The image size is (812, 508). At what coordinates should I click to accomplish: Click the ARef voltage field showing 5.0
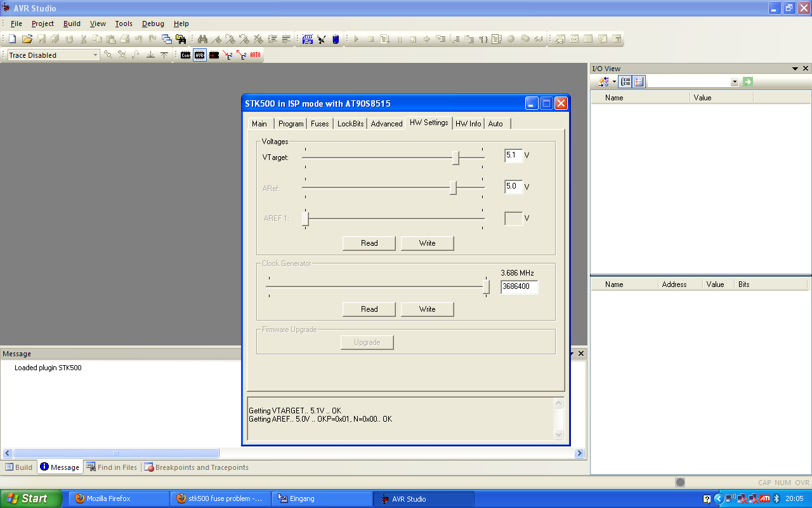tap(514, 187)
